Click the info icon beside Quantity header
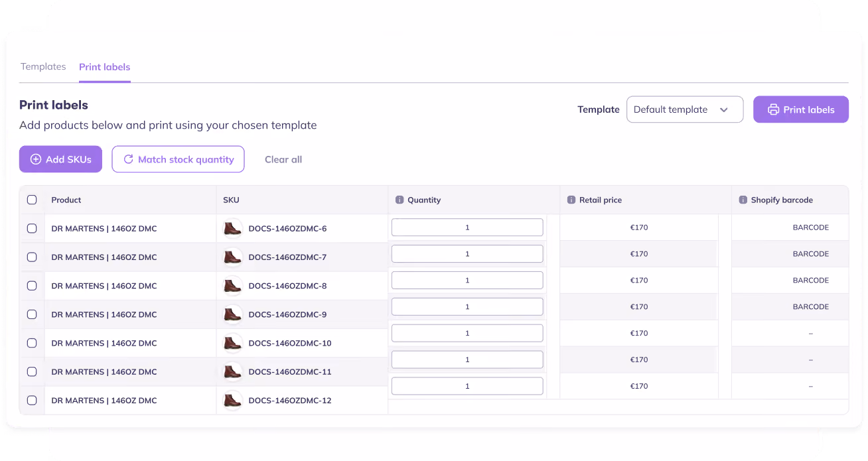This screenshot has height=461, width=868. point(399,200)
